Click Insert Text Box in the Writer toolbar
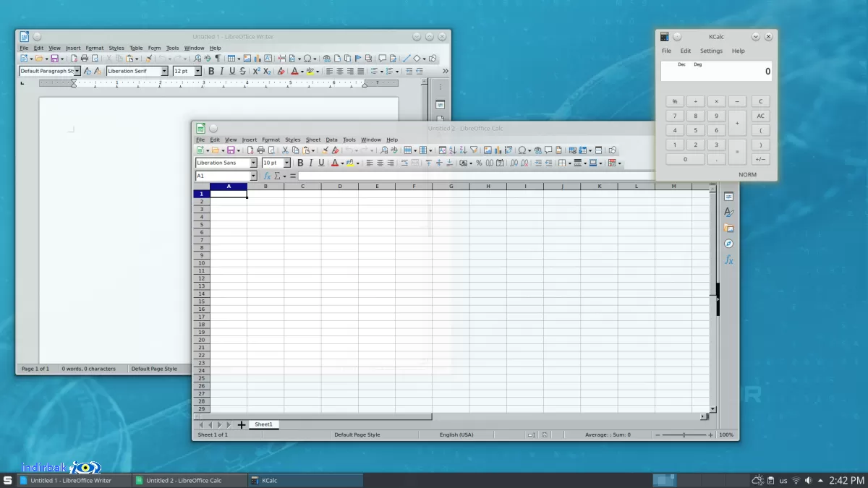This screenshot has width=868, height=488. tap(268, 59)
